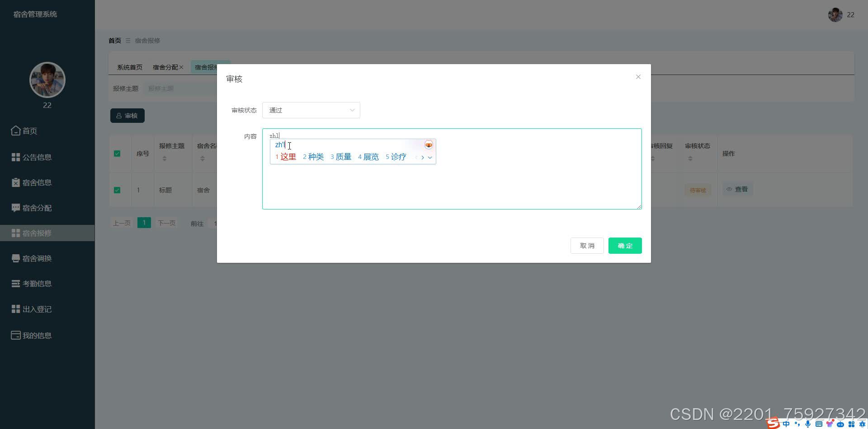Open the IME soft keyboard icon
Viewport: 868px width, 429px height.
819,424
